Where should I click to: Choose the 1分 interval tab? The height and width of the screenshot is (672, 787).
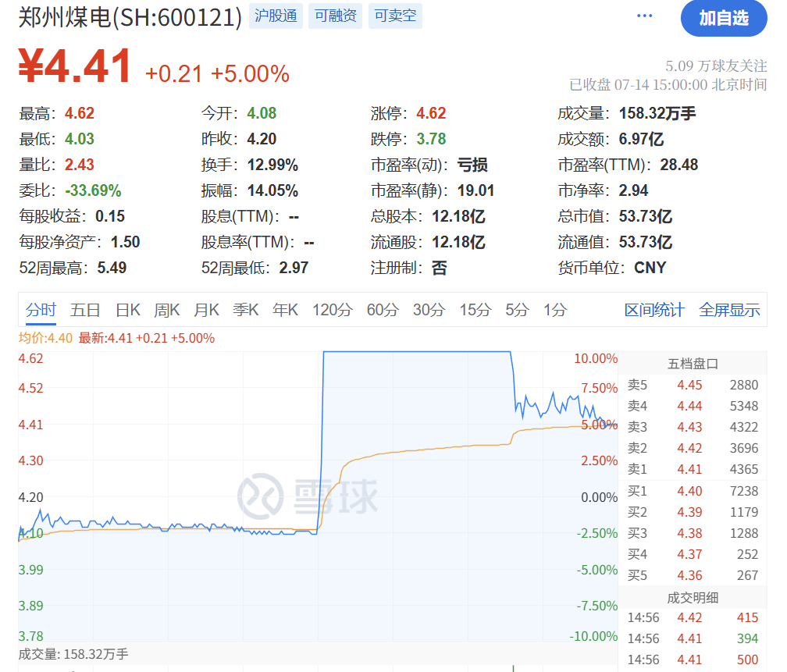coord(554,310)
